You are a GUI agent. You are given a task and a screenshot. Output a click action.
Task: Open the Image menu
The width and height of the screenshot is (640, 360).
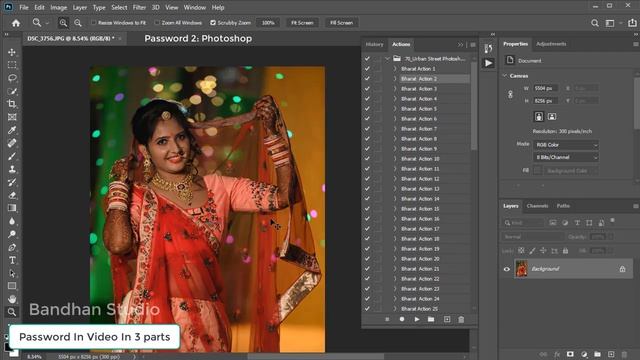pyautogui.click(x=58, y=7)
